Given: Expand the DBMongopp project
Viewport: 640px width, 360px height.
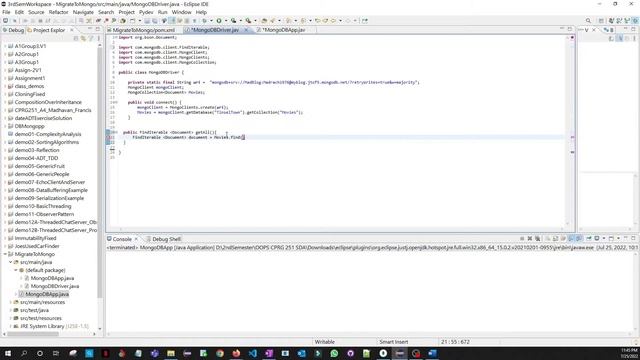Looking at the screenshot, I should (x=5, y=126).
